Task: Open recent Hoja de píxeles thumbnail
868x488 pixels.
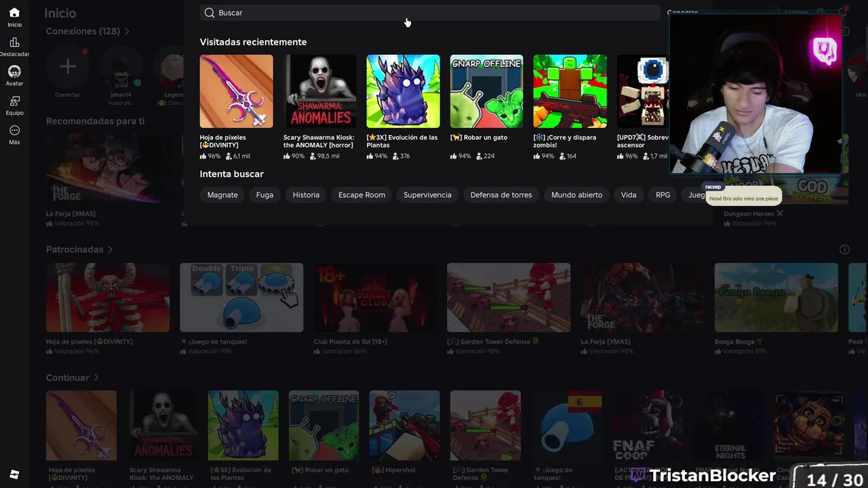Action: pyautogui.click(x=236, y=91)
